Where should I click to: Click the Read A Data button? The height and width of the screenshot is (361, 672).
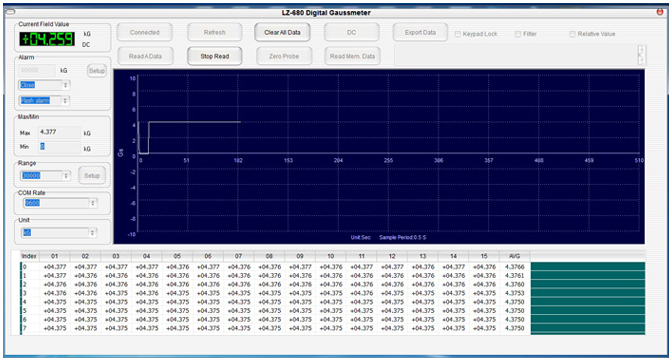(145, 56)
